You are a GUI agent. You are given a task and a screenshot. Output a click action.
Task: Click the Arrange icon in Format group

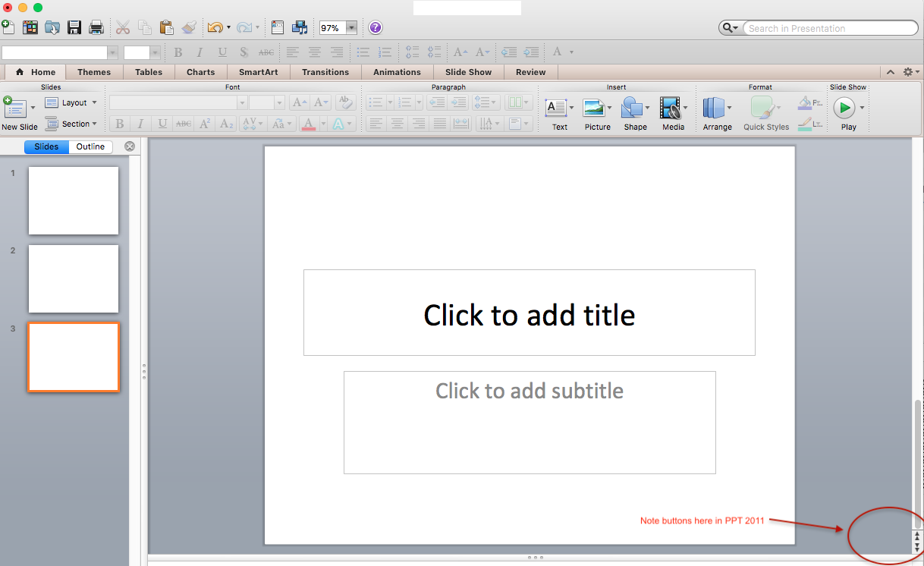[713, 108]
